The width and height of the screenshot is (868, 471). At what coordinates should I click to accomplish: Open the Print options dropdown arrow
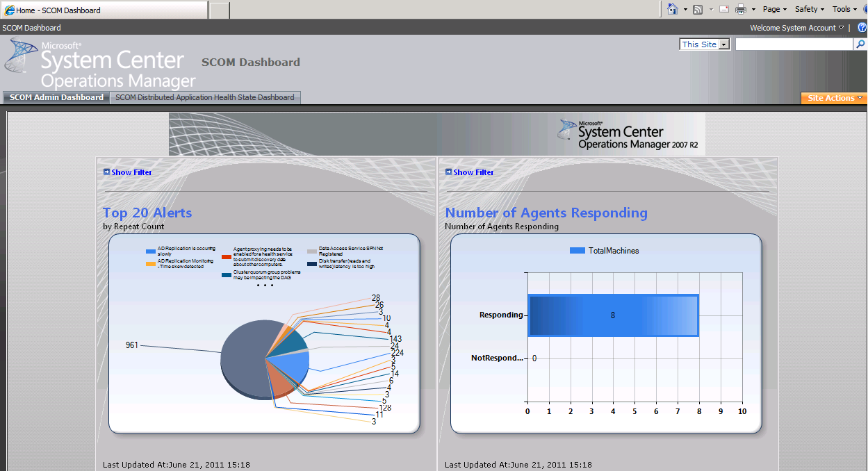[755, 9]
